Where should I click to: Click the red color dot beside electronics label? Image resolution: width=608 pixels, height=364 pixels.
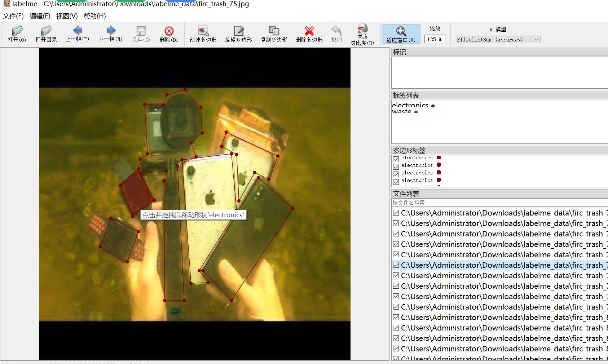point(433,106)
